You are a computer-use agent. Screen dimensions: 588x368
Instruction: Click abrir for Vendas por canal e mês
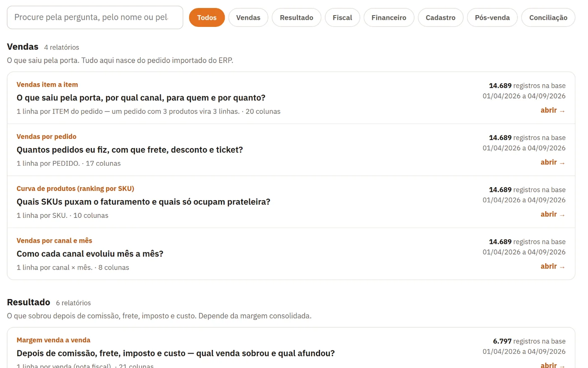(x=553, y=266)
